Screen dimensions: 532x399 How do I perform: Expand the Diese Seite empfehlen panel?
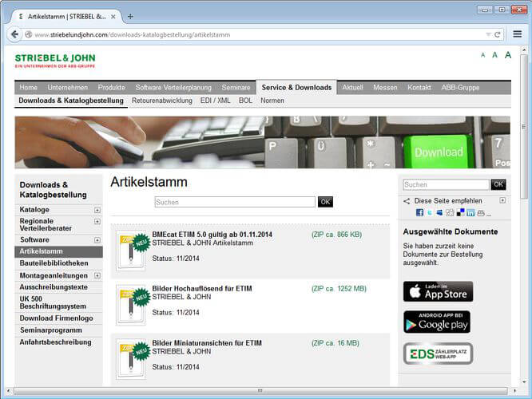click(x=502, y=200)
